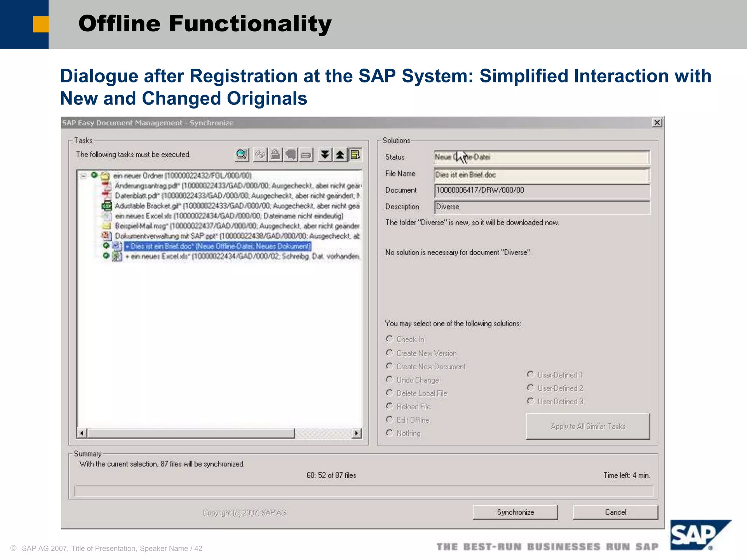This screenshot has height=560, width=747.
Task: Select tree row 'ein neuer Ordner (10000022432/FOL/000/00)'
Action: (182, 176)
